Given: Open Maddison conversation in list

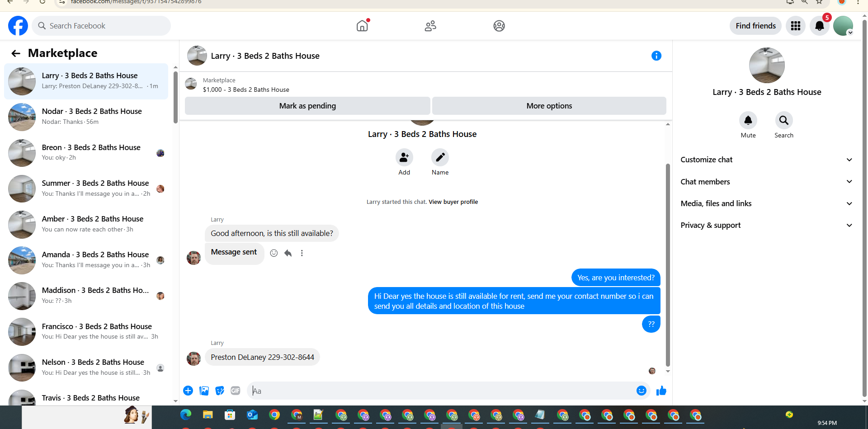Looking at the screenshot, I should 86,296.
